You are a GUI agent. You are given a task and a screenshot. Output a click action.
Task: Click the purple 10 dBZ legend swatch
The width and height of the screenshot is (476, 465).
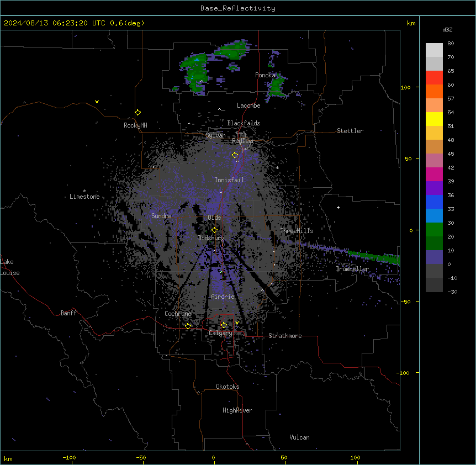(434, 257)
